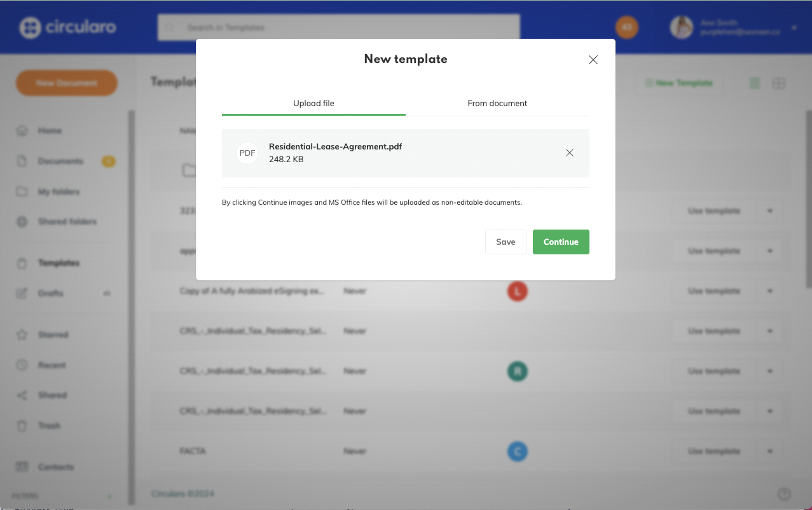Remove the Residential-Lease-Agreement.pdf file
The image size is (812, 510).
(x=569, y=153)
